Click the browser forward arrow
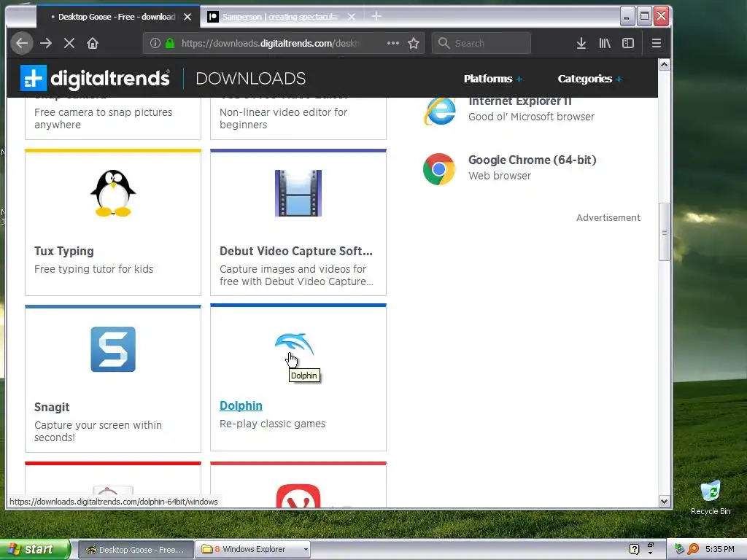 coord(46,43)
